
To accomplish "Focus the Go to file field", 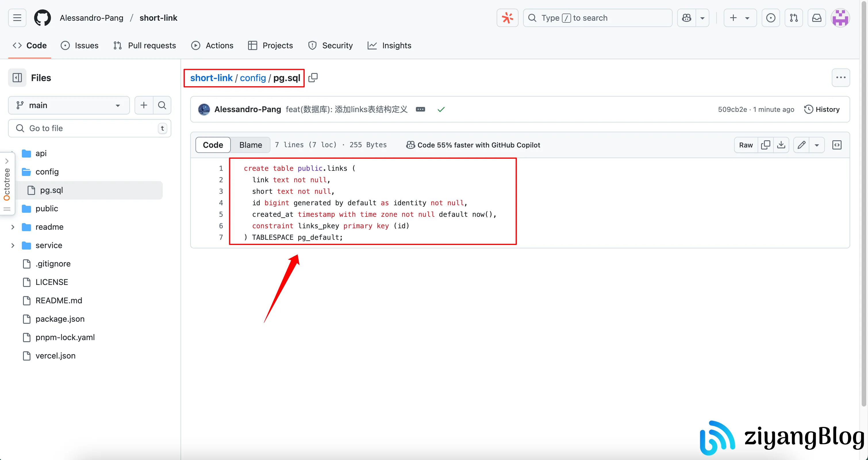I will point(90,128).
